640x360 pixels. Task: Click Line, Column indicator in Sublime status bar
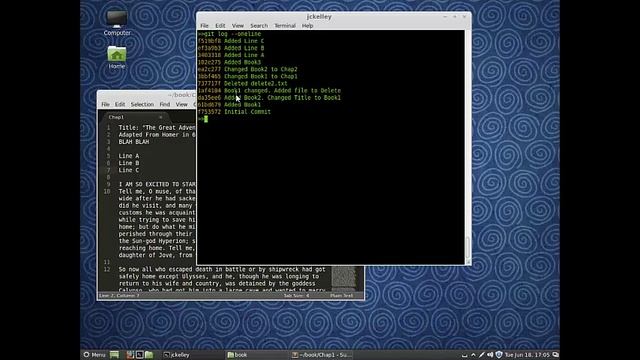coord(119,296)
